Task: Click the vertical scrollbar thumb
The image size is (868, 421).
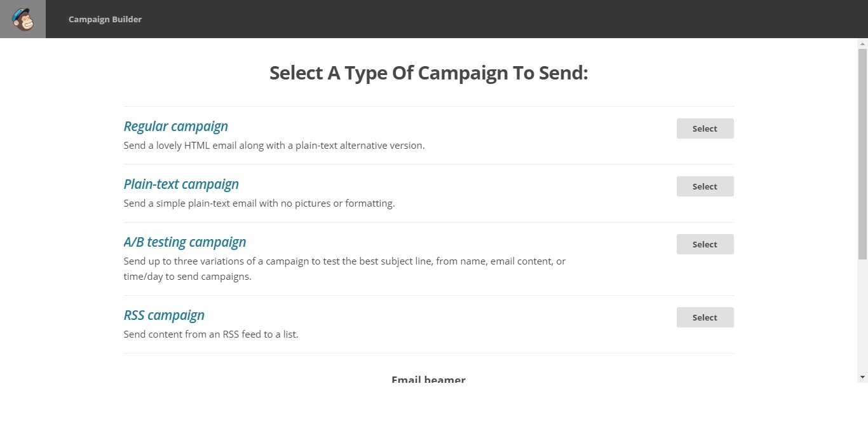Action: (862, 153)
